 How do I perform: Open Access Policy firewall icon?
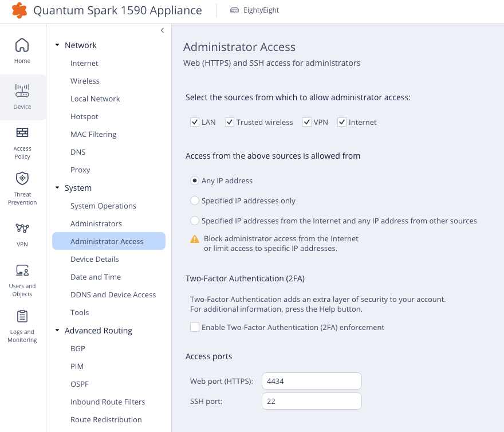(22, 132)
